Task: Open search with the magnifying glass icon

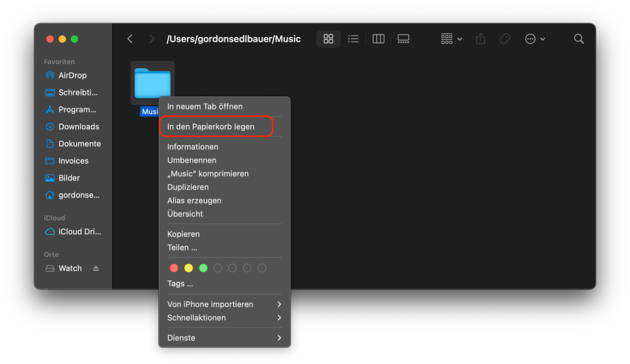Action: 579,39
